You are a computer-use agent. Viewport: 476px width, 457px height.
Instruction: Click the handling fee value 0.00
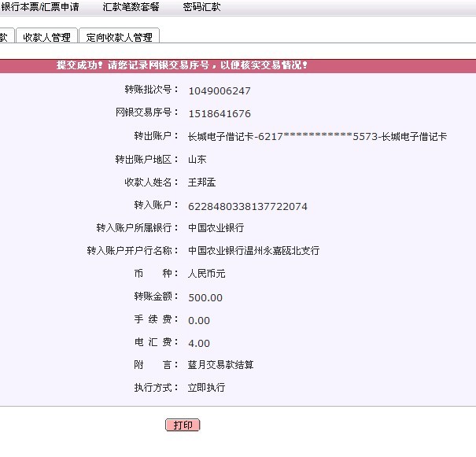pyautogui.click(x=199, y=320)
